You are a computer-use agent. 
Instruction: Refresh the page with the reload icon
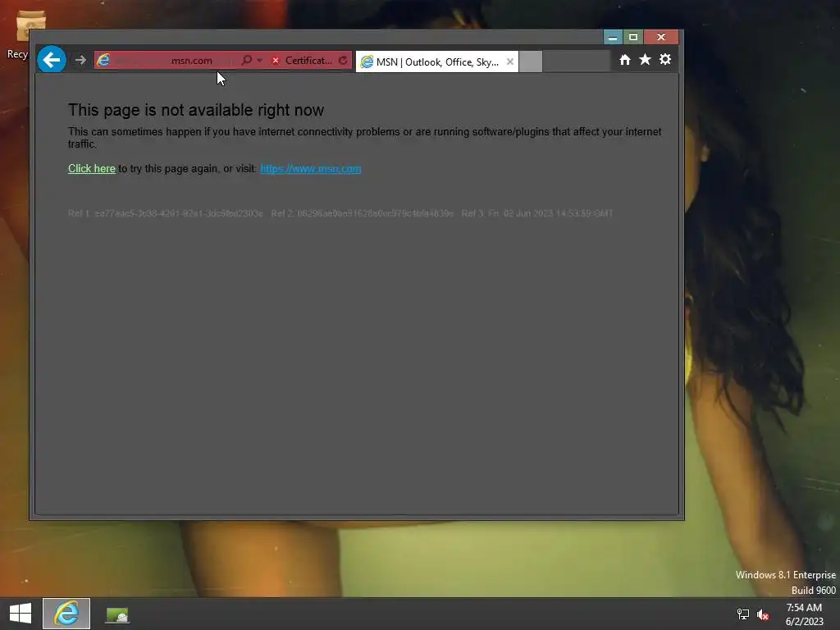pyautogui.click(x=343, y=60)
